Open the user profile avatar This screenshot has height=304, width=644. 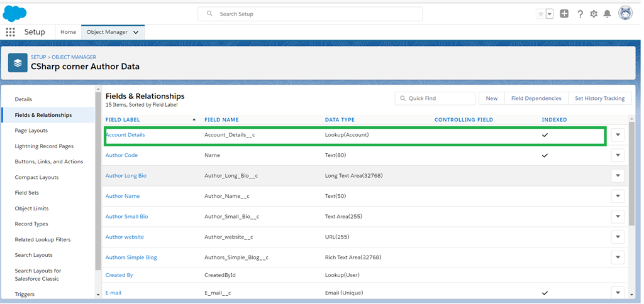coord(625,13)
